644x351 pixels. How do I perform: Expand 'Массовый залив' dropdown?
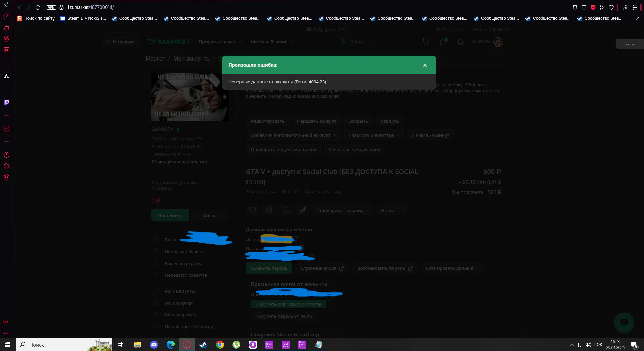click(272, 42)
